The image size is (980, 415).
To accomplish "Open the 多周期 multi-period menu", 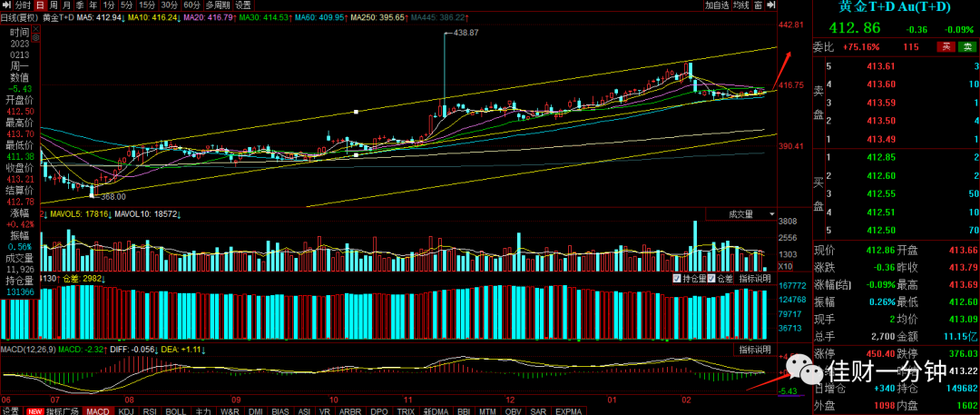I will 219,5.
